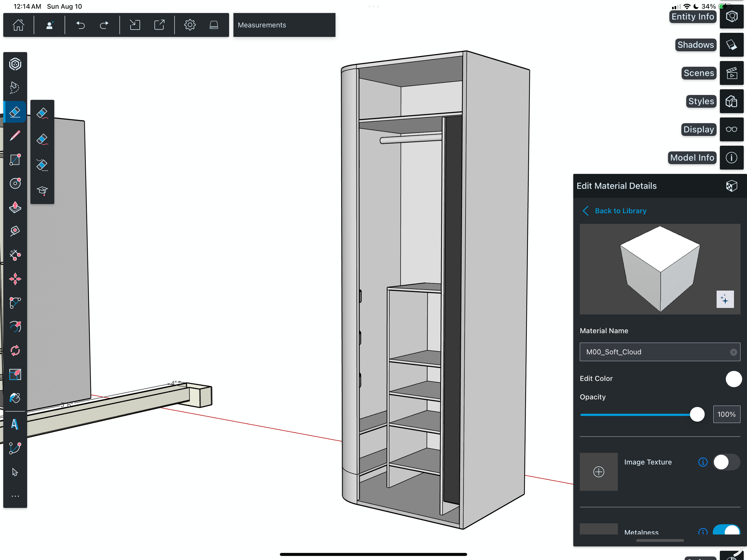This screenshot has height=560, width=747.
Task: Select the Protractor guide tool
Action: coord(15,255)
